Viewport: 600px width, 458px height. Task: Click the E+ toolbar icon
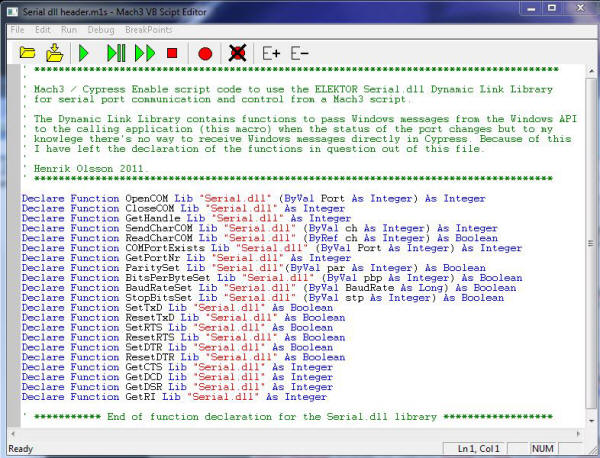point(271,53)
